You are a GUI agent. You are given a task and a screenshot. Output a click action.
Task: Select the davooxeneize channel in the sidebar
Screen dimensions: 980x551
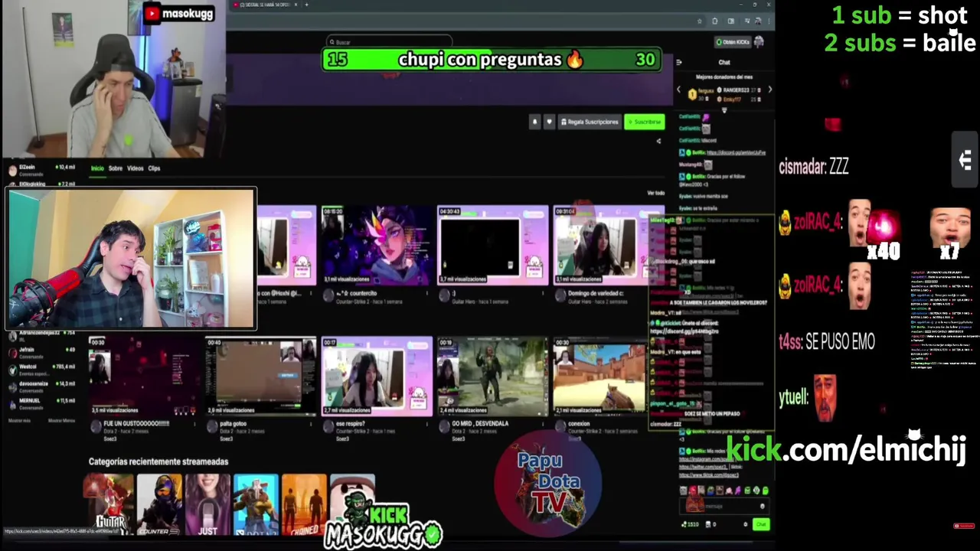point(41,386)
